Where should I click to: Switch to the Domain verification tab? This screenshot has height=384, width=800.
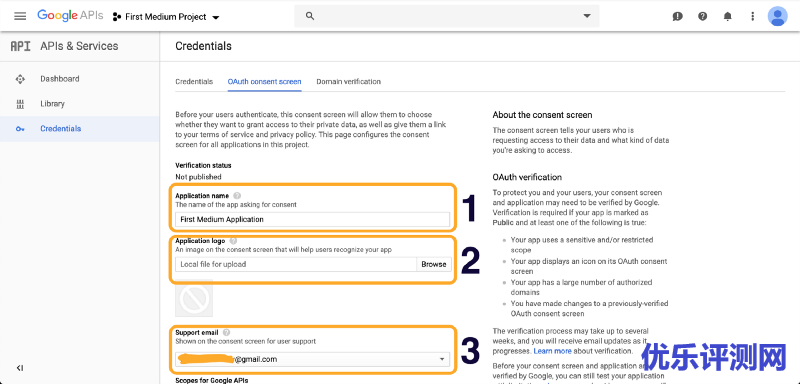point(348,82)
